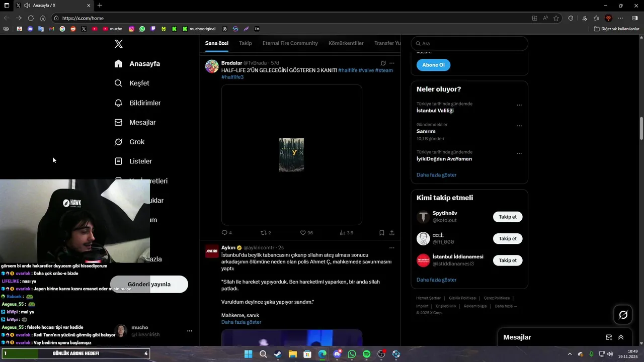This screenshot has height=362, width=644.
Task: Open more options on Aykırı's post
Action: [392, 248]
